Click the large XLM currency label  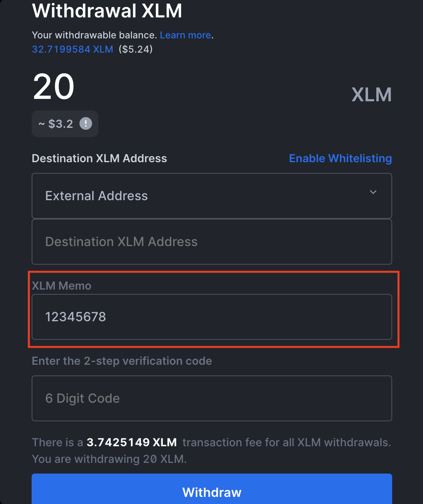[372, 95]
